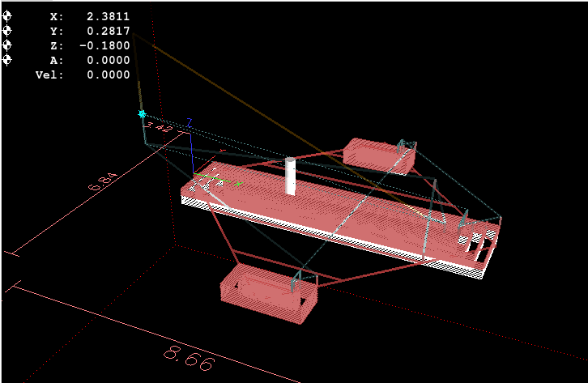Click the X position readout 2.3811
Screen dimensions: 588x383
[x=108, y=16]
